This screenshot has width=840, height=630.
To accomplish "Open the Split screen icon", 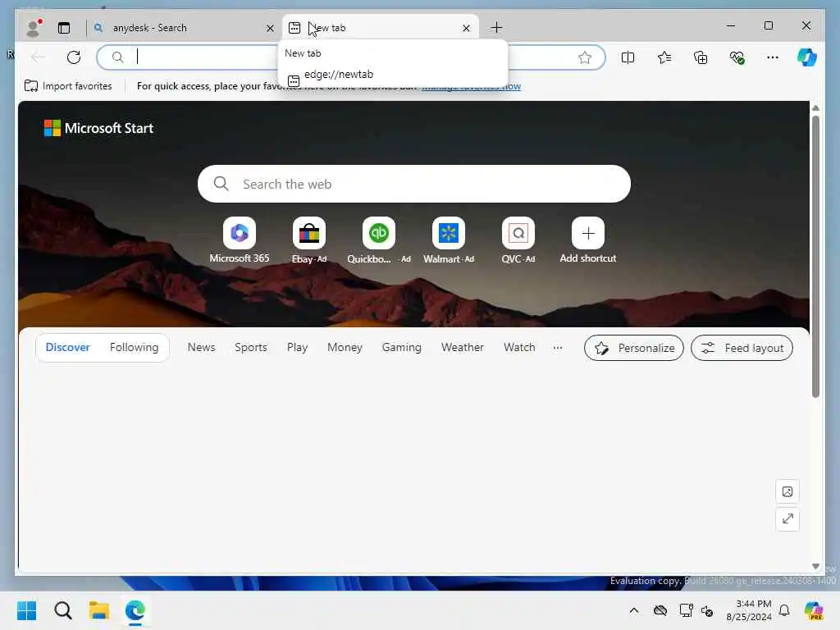I will (x=628, y=57).
